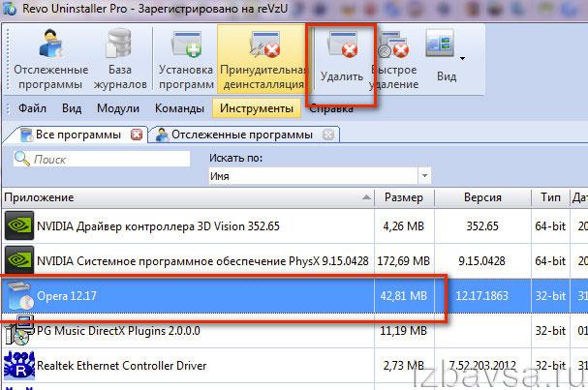Open the Справка menu
Viewport: 588px width, 390px height.
[x=331, y=108]
